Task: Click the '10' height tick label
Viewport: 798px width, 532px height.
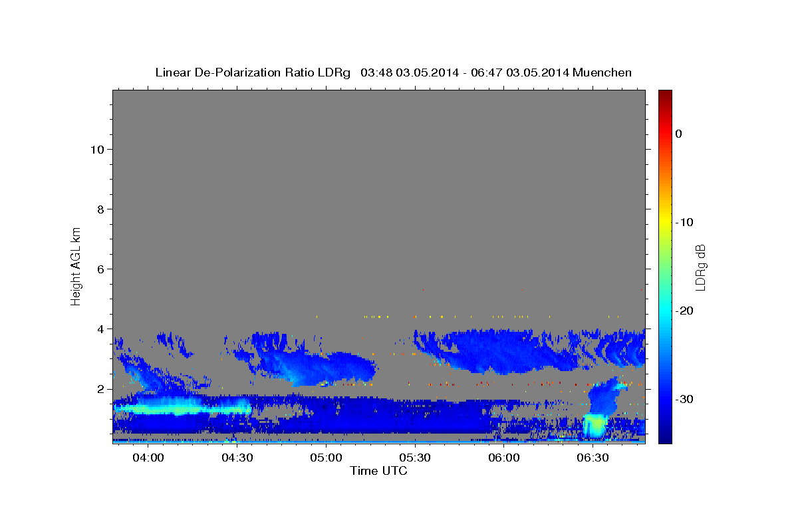Action: coord(96,149)
